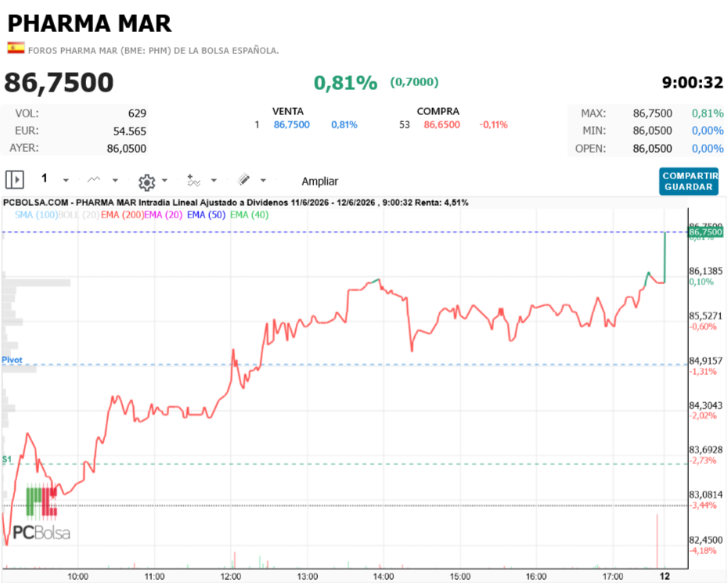Click the -0,11% COMPRA percentage

click(x=493, y=125)
